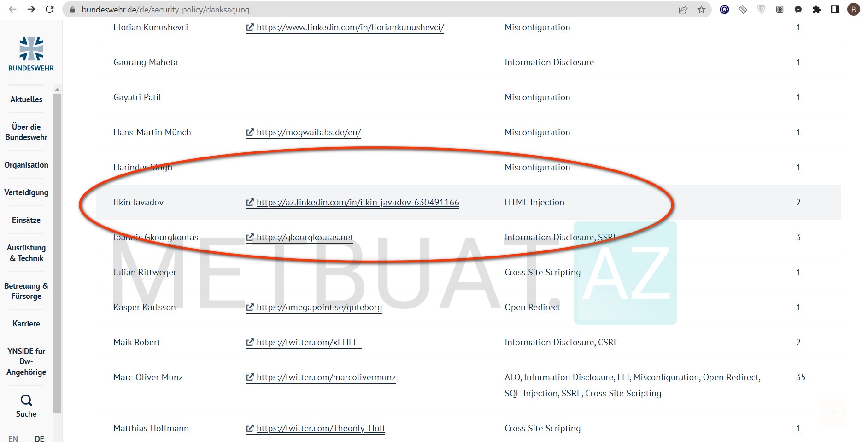The height and width of the screenshot is (442, 868).
Task: Expand the Ausrüstung & Technik section
Action: 26,253
